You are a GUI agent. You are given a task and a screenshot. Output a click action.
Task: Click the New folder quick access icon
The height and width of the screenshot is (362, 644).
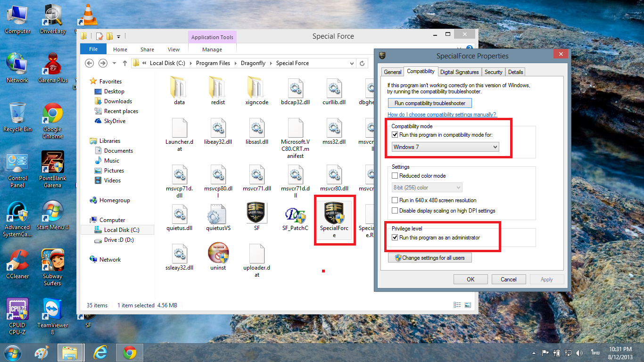tap(109, 36)
